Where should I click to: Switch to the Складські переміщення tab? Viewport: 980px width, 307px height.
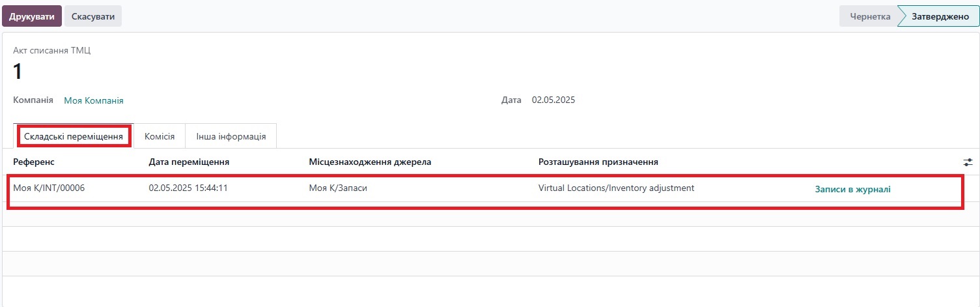click(x=74, y=137)
